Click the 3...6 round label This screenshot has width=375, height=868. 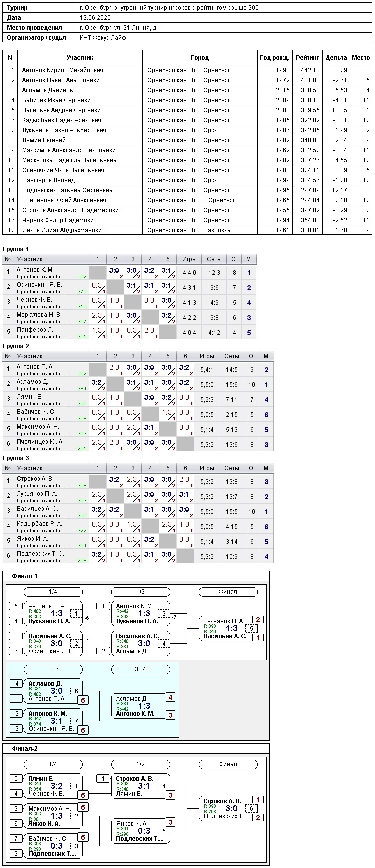[x=53, y=669]
